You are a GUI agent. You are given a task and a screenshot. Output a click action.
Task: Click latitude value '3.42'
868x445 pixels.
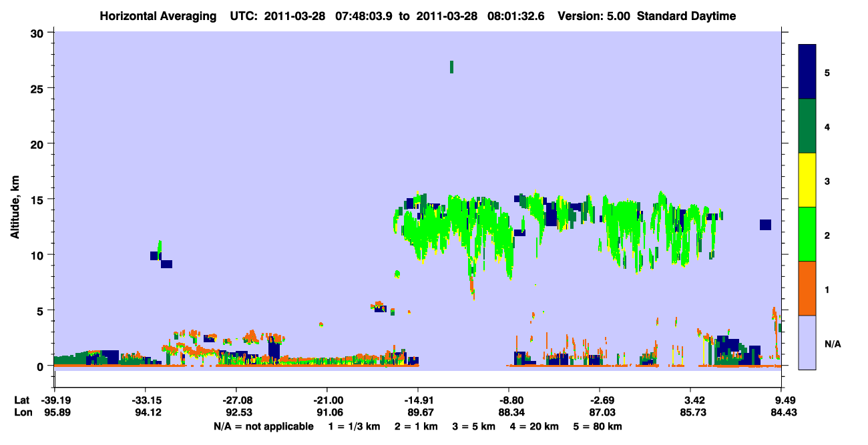coord(692,400)
